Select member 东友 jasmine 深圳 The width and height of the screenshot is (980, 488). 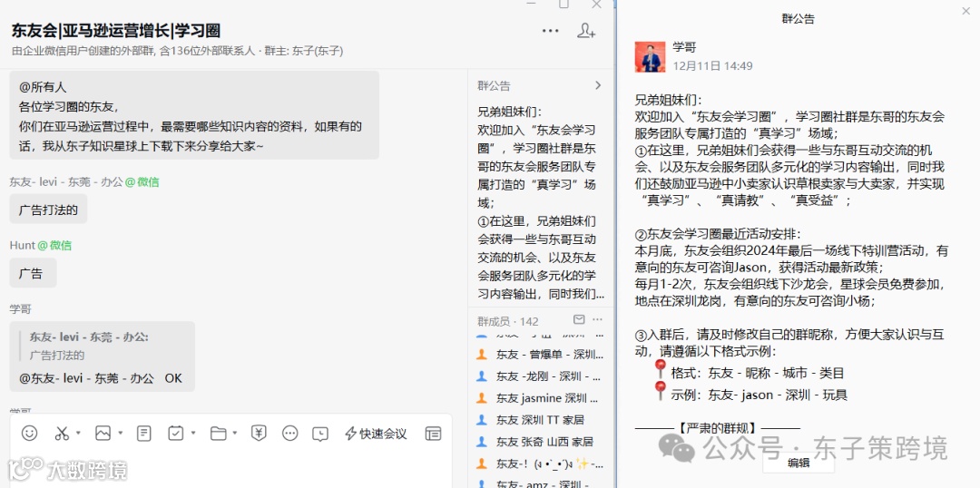click(x=539, y=398)
